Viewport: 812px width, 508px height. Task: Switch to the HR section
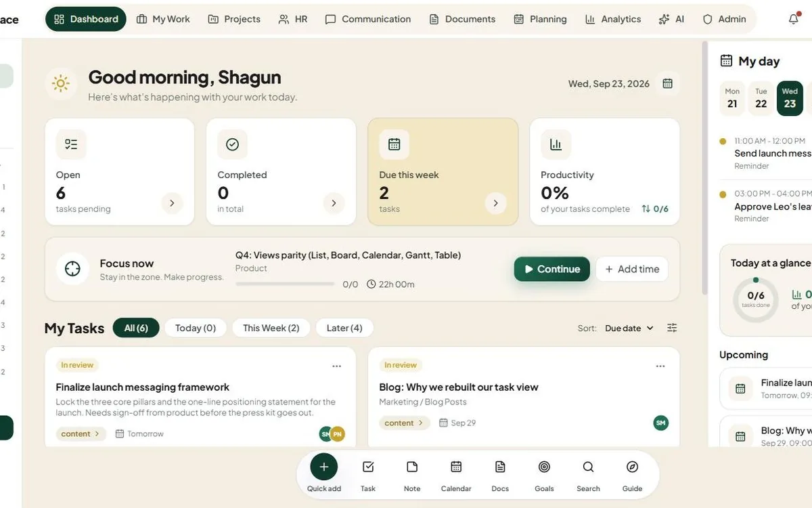coord(293,19)
